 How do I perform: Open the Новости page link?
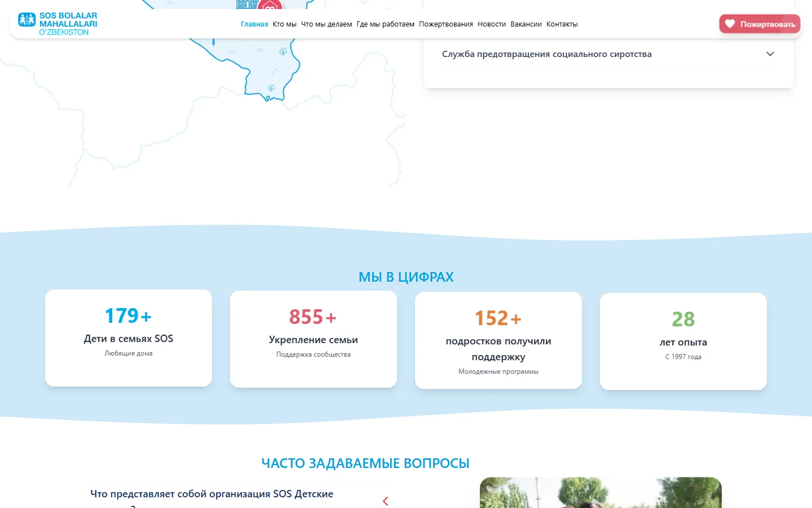click(x=492, y=24)
